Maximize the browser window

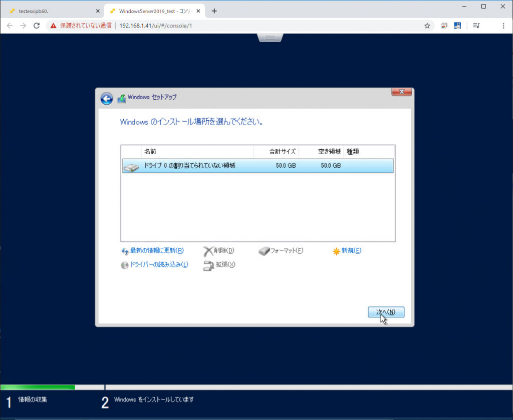(483, 6)
